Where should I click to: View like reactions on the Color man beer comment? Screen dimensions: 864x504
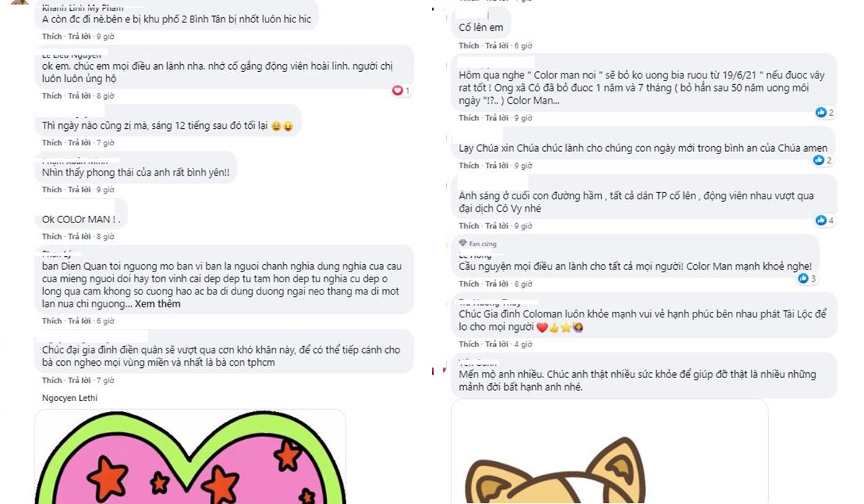click(x=824, y=112)
